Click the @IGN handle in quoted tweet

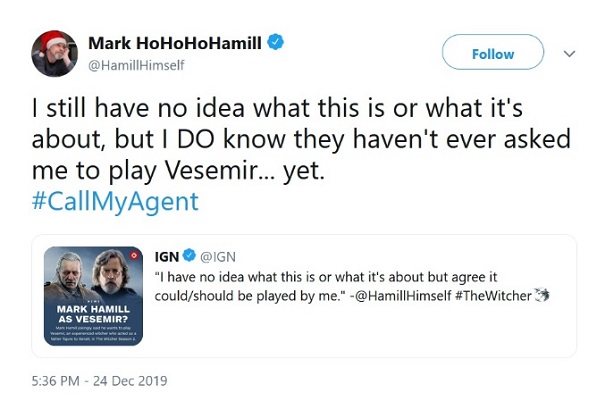[x=218, y=257]
